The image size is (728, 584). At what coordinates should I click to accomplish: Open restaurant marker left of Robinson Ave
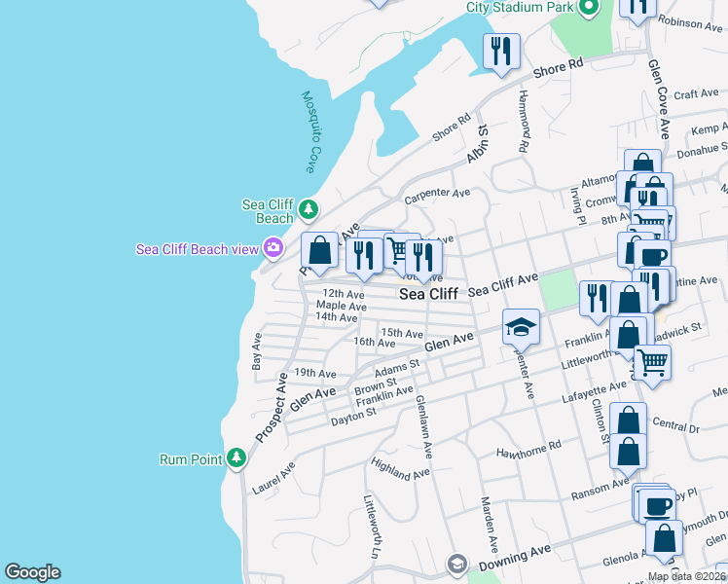coord(637,9)
